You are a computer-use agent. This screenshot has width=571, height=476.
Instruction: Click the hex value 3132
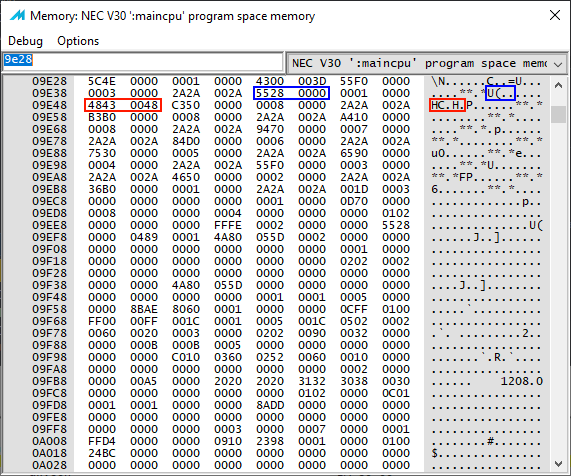click(x=312, y=381)
